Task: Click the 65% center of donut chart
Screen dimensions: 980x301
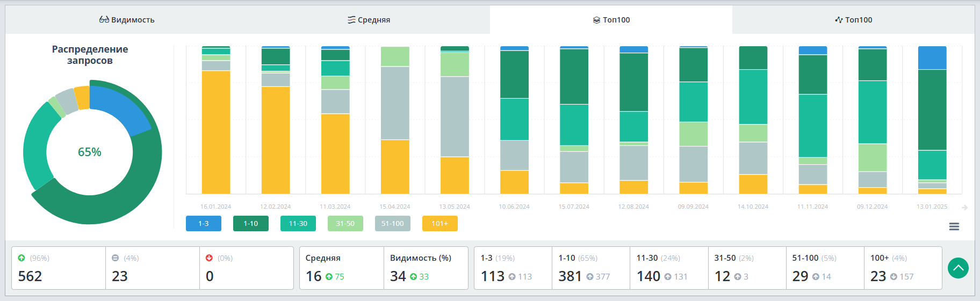Action: tap(90, 152)
